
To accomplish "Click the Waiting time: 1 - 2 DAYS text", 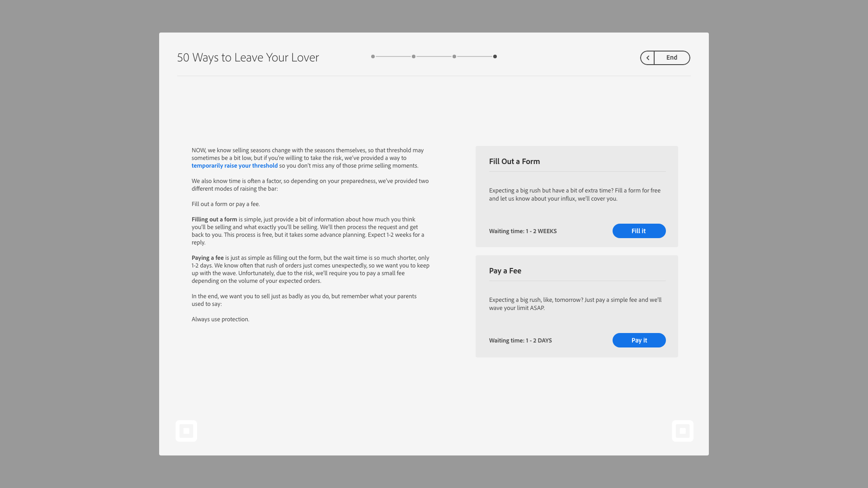I will coord(520,340).
